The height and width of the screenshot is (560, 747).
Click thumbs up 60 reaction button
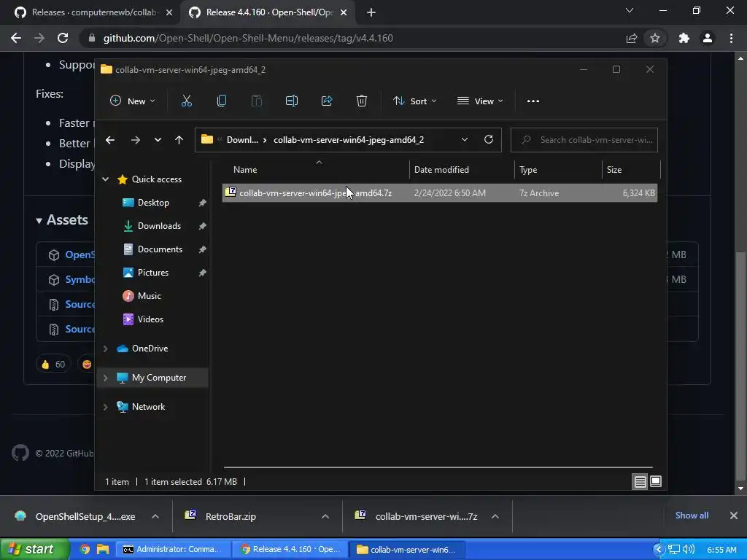point(53,365)
